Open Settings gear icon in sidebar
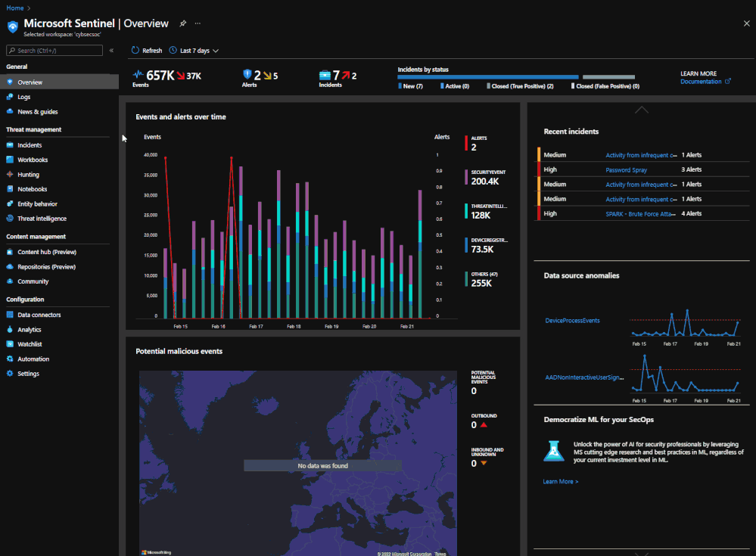 [x=10, y=374]
